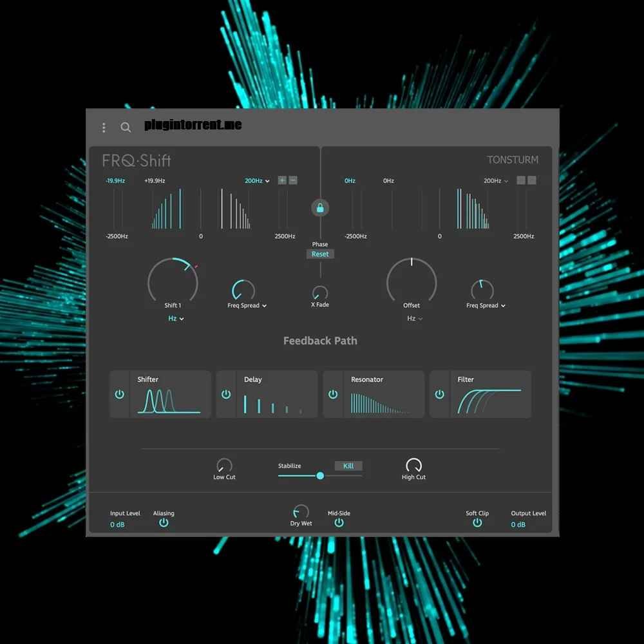
Task: Click the plus button beside left 200Hz
Action: pos(282,180)
